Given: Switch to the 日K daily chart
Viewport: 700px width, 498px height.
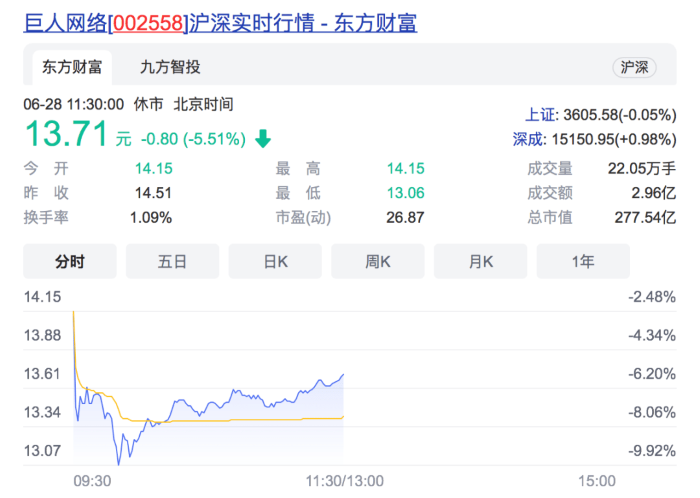Looking at the screenshot, I should tap(275, 262).
